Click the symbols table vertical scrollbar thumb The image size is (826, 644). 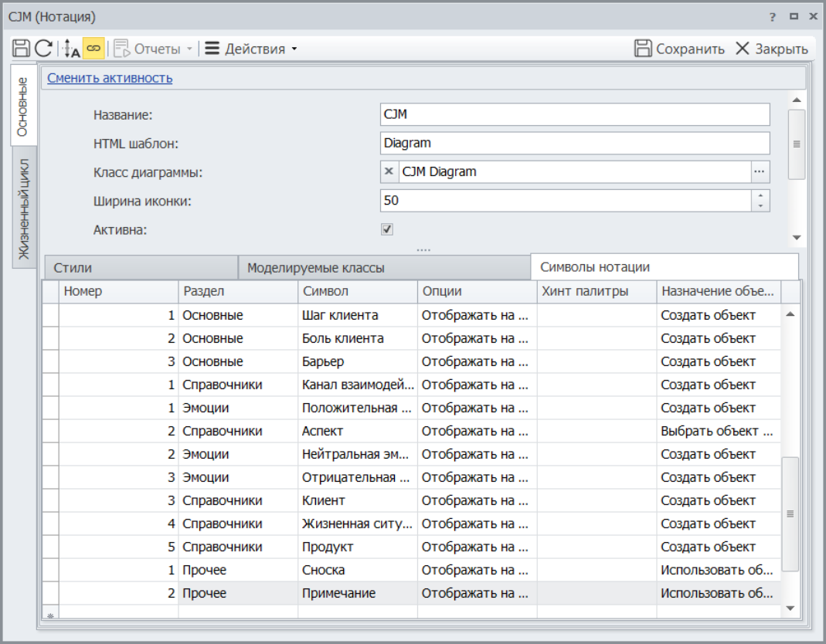(x=790, y=514)
